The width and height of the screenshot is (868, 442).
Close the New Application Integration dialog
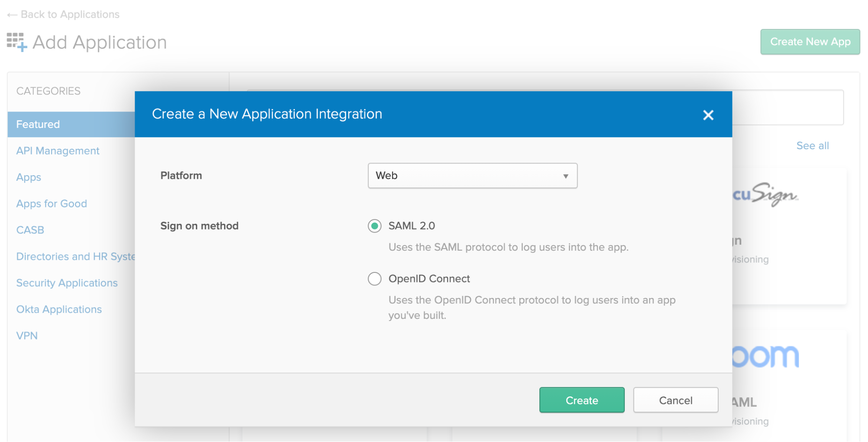[x=708, y=115]
